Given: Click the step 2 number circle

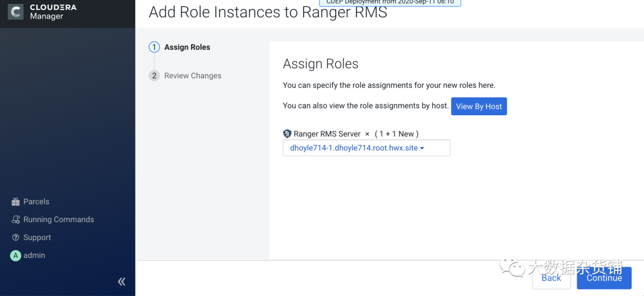Looking at the screenshot, I should (154, 76).
